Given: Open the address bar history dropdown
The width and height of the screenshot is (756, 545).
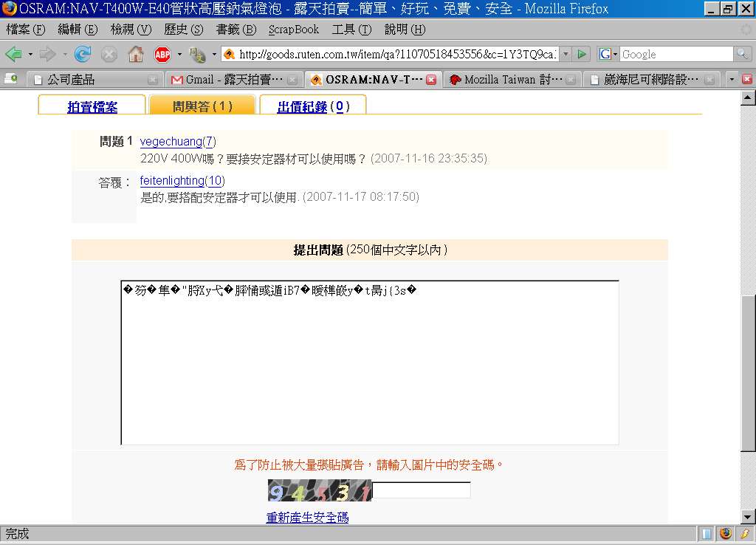Looking at the screenshot, I should click(566, 54).
